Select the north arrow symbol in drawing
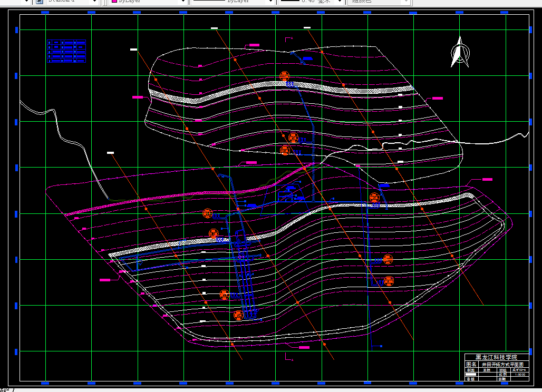Image resolution: width=542 pixels, height=392 pixels. pos(460,52)
